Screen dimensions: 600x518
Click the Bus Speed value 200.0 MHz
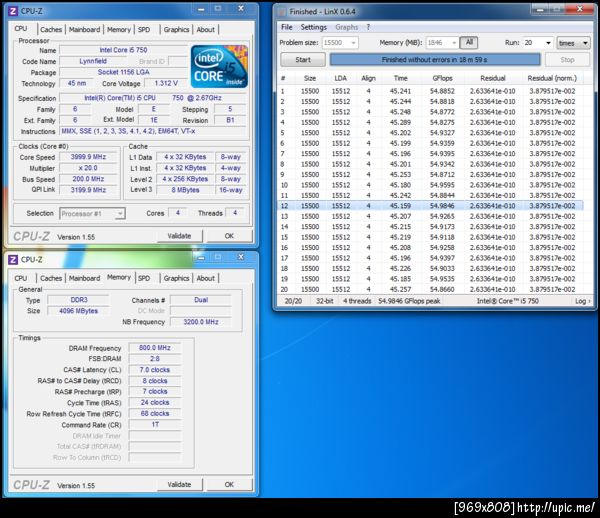[88, 179]
